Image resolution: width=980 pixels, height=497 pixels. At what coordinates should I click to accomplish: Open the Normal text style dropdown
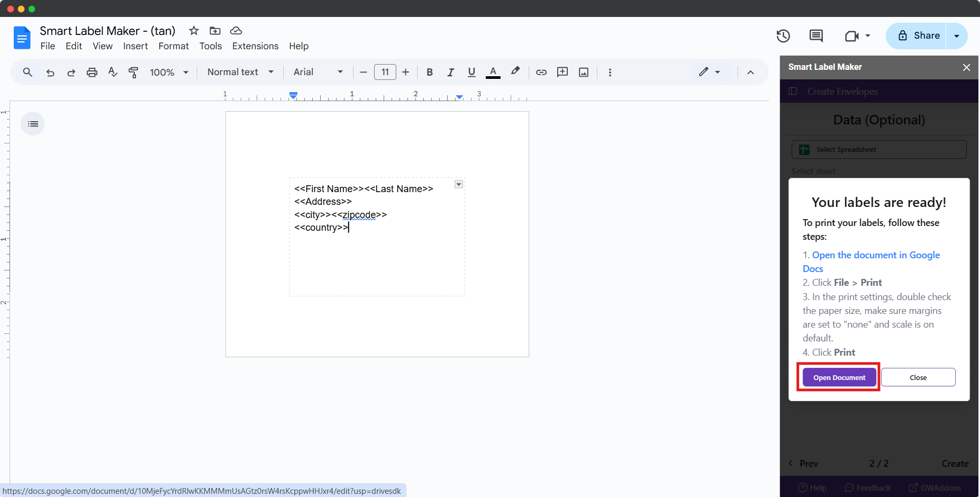click(241, 72)
